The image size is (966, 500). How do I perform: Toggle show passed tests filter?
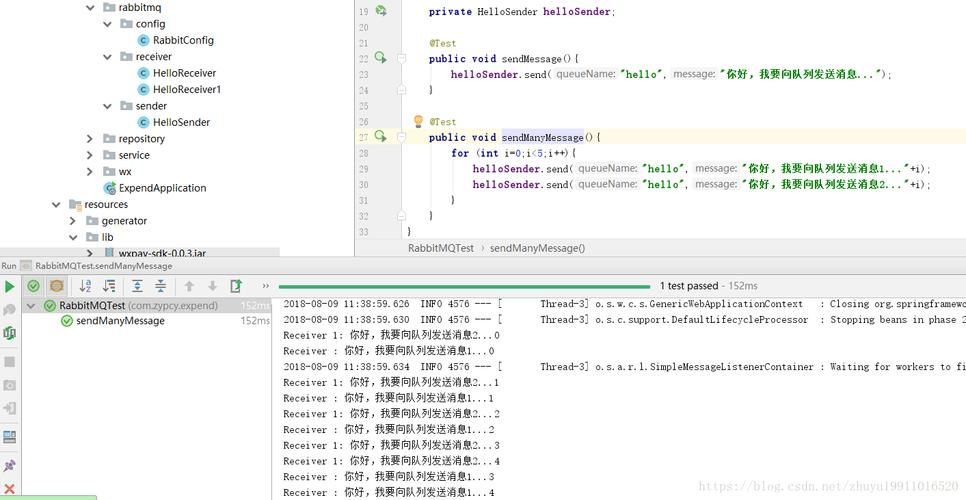34,286
